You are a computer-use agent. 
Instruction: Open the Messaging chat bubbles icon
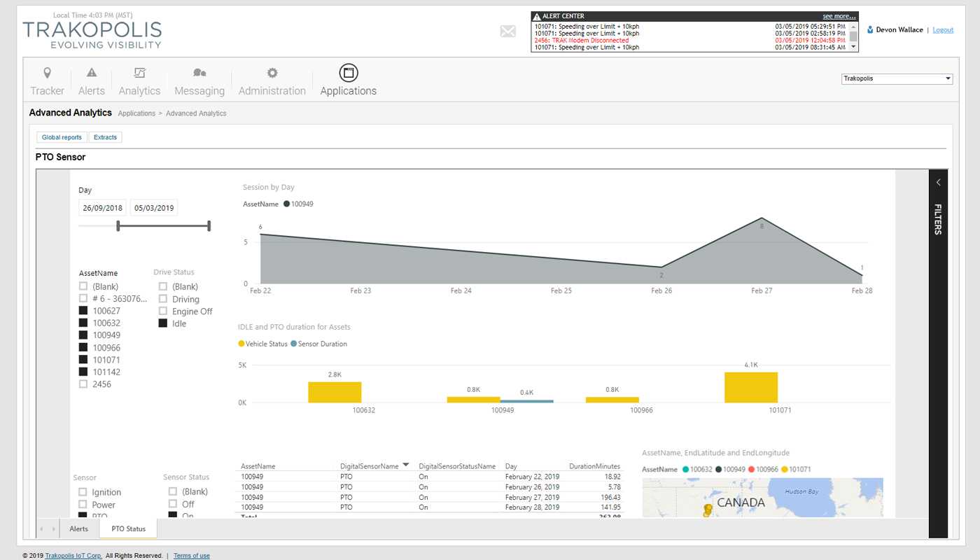click(x=199, y=73)
